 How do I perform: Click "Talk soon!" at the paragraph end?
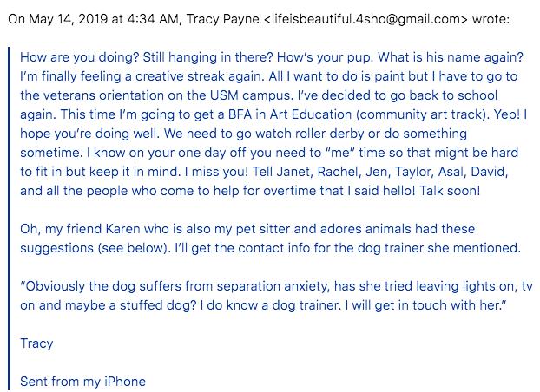450,191
